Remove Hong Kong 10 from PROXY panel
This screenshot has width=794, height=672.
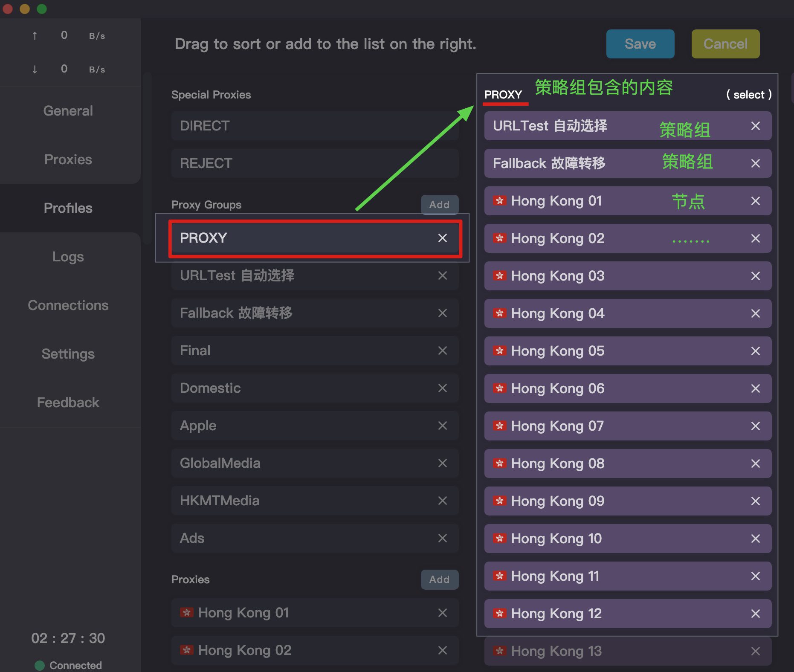(x=755, y=539)
